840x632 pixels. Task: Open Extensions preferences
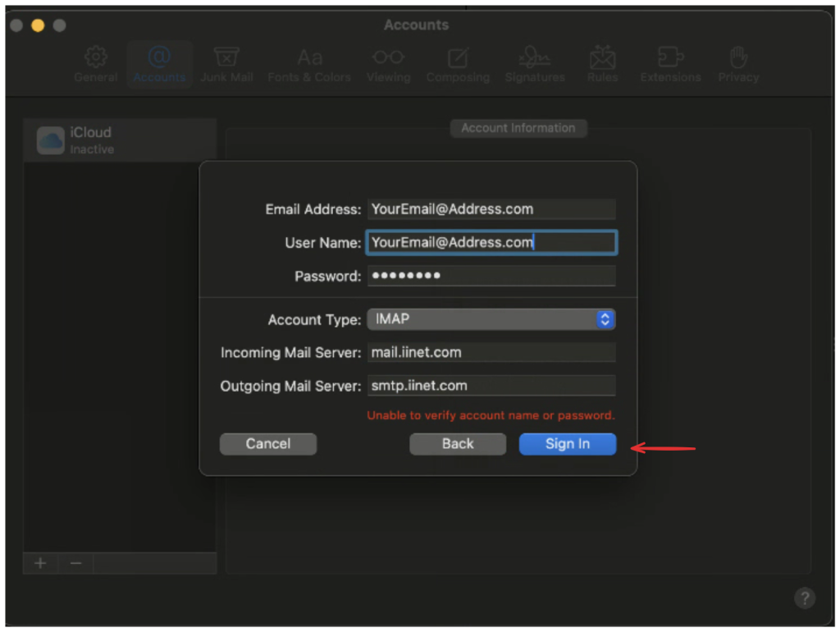click(x=670, y=65)
